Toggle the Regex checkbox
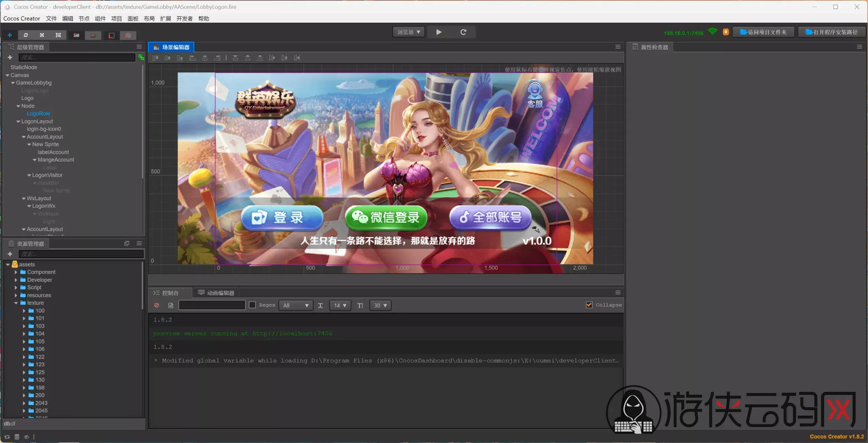 point(252,305)
